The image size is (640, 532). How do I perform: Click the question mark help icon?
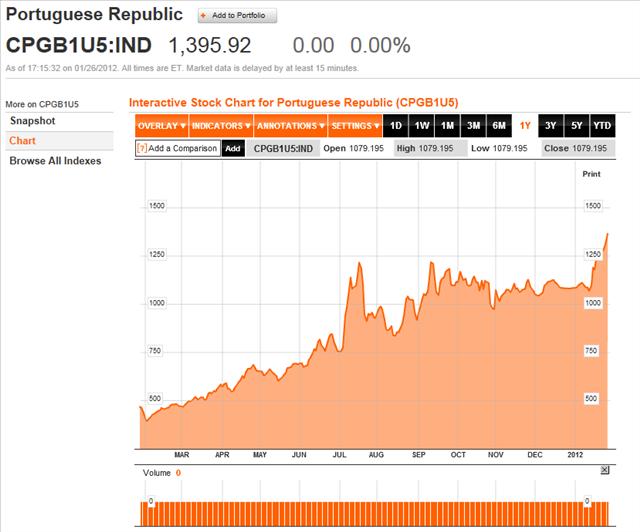[142, 148]
